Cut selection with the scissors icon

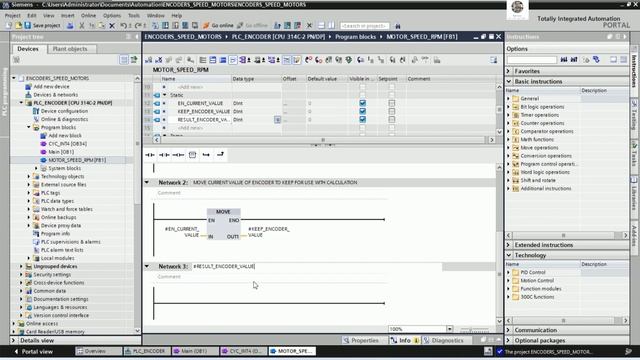click(x=82, y=25)
